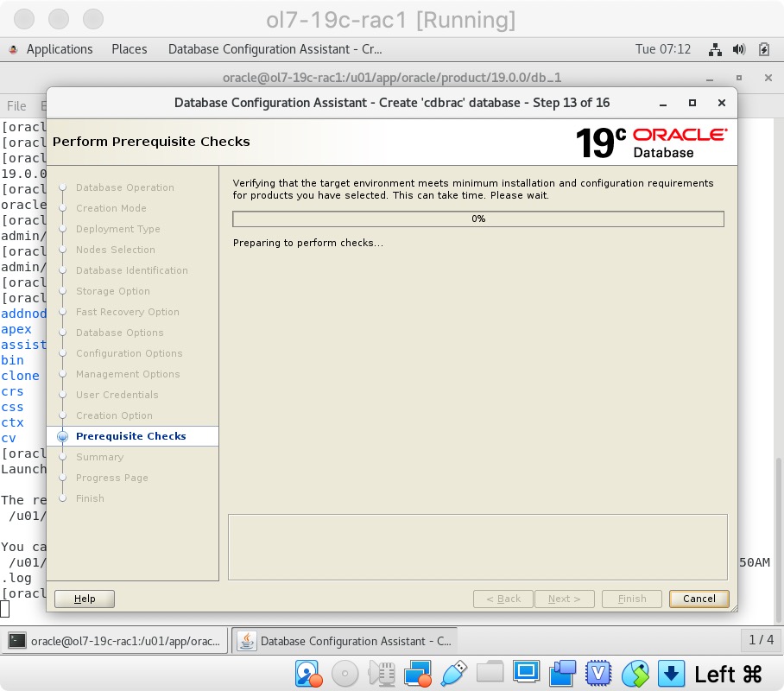Select the Nodes Selection step
The height and width of the screenshot is (691, 784).
116,250
